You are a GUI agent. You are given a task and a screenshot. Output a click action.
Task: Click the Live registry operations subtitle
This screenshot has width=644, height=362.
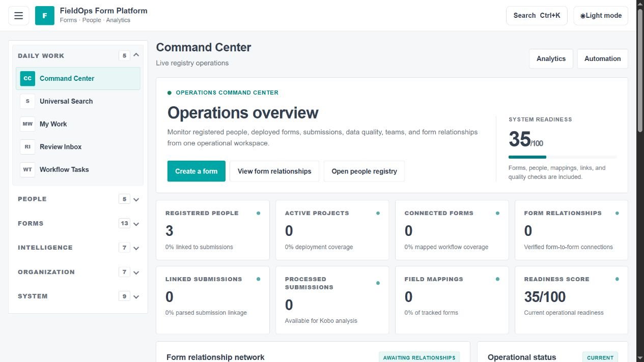tap(192, 63)
